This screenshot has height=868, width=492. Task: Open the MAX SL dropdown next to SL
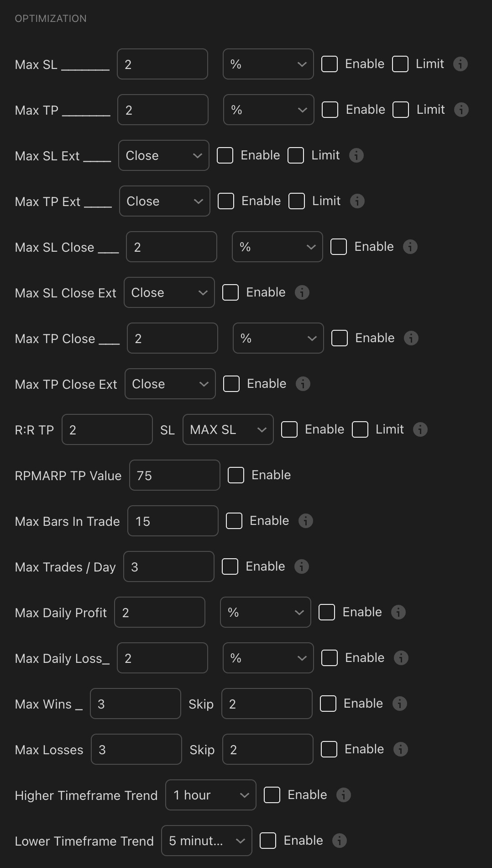coord(227,429)
